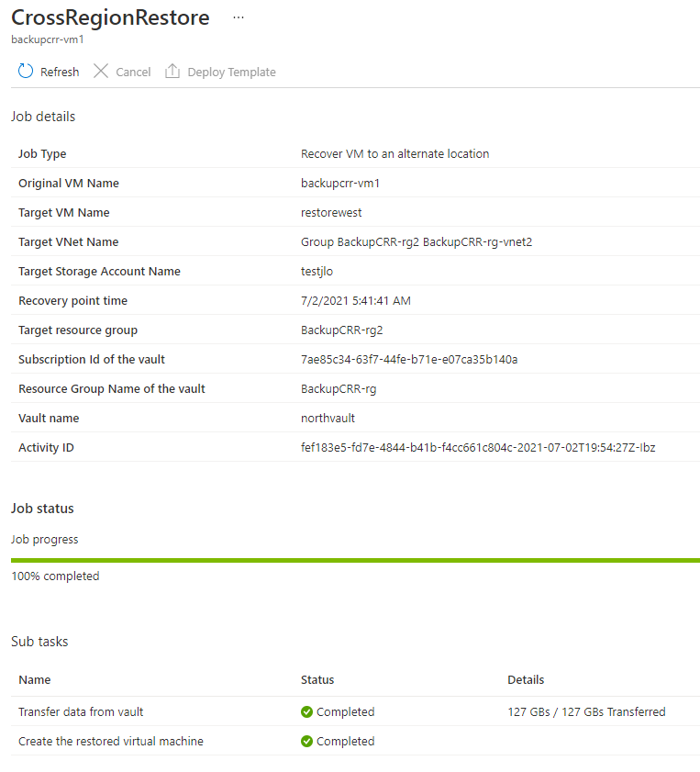Click the Refresh circular arrow icon

(x=26, y=72)
